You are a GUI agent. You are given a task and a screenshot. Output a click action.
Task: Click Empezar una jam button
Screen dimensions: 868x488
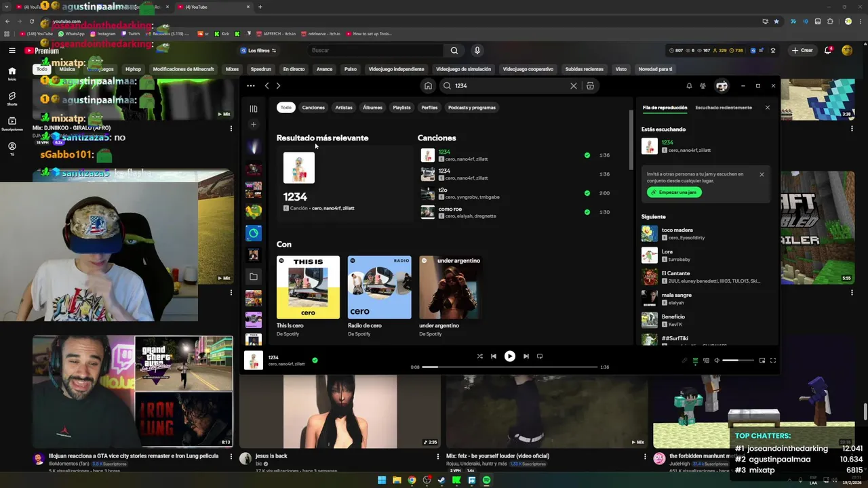point(673,192)
